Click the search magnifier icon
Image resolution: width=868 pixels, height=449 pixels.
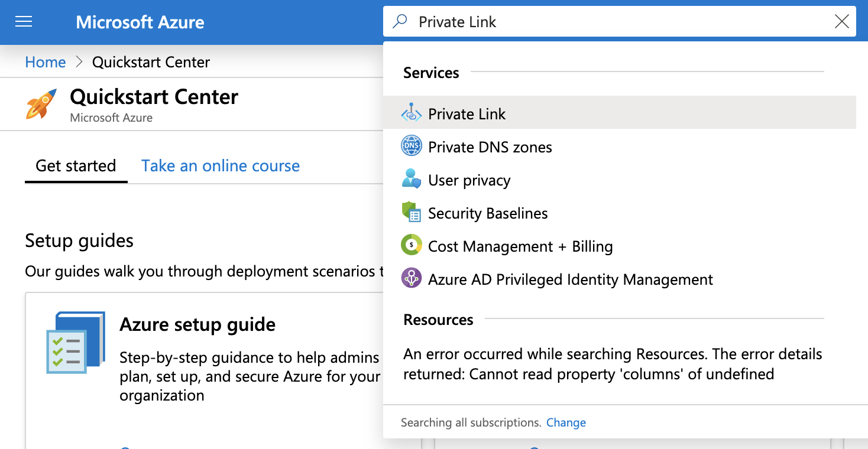(x=400, y=21)
